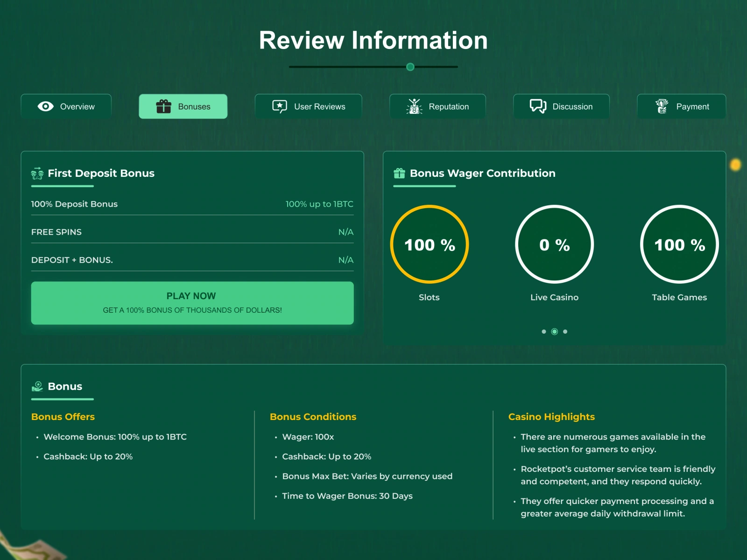Click the gift icon beside Bonus Wager Contribution
Viewport: 747px width, 560px height.
399,173
